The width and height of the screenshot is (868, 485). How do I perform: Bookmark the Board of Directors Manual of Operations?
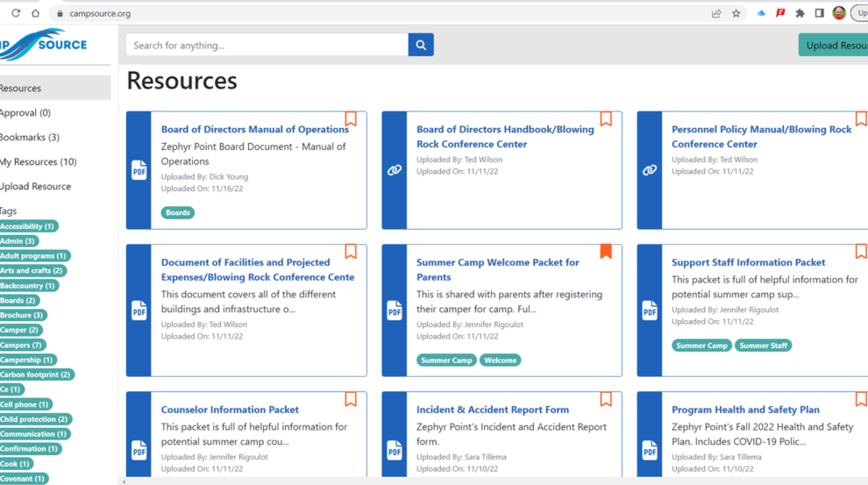coord(350,119)
